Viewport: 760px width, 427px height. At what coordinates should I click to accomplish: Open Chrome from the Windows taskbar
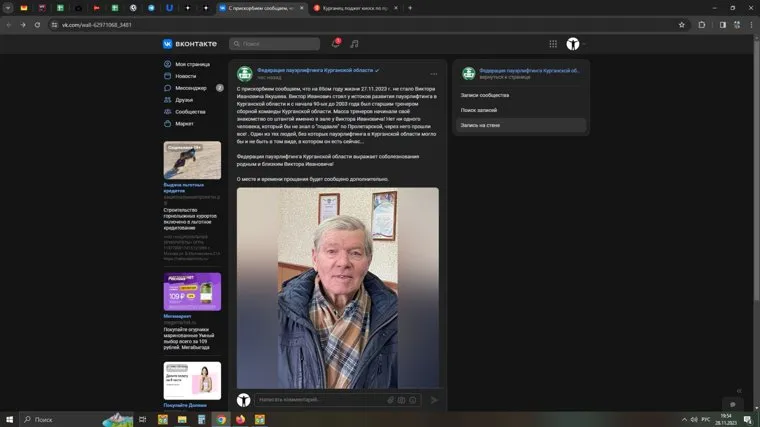coord(221,419)
